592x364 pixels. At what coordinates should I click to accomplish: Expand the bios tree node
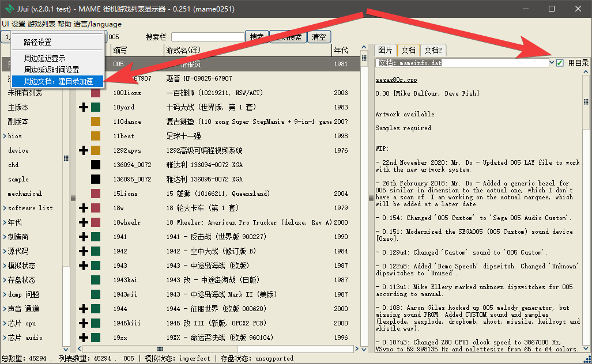4,136
